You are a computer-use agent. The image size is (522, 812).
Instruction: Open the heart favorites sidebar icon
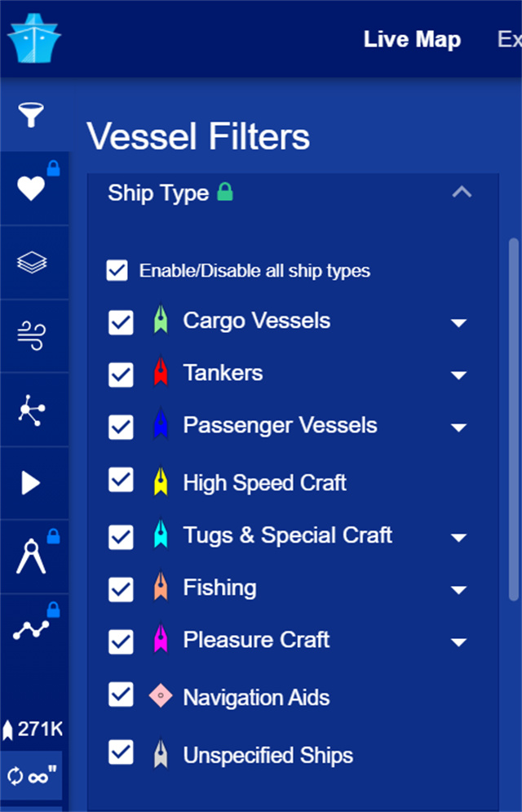click(32, 189)
